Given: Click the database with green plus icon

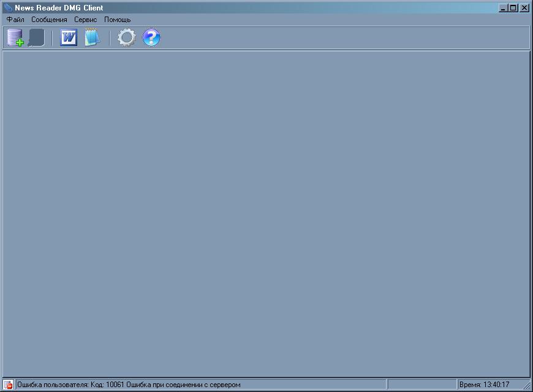Looking at the screenshot, I should pos(15,38).
